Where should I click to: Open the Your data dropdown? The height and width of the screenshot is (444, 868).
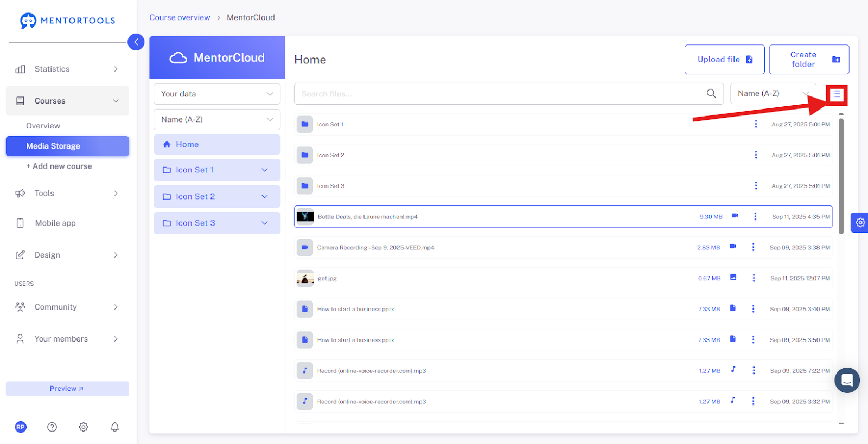click(217, 94)
